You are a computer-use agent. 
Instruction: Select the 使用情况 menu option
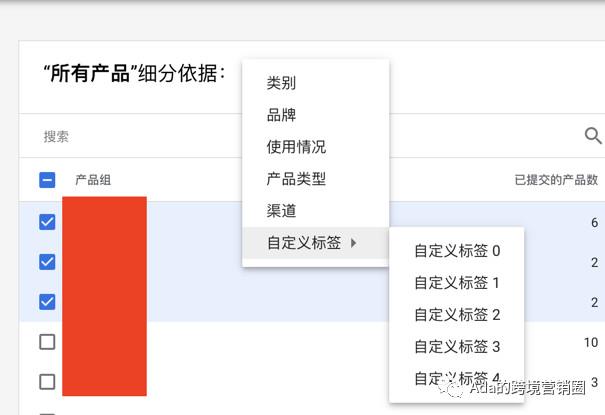315,147
